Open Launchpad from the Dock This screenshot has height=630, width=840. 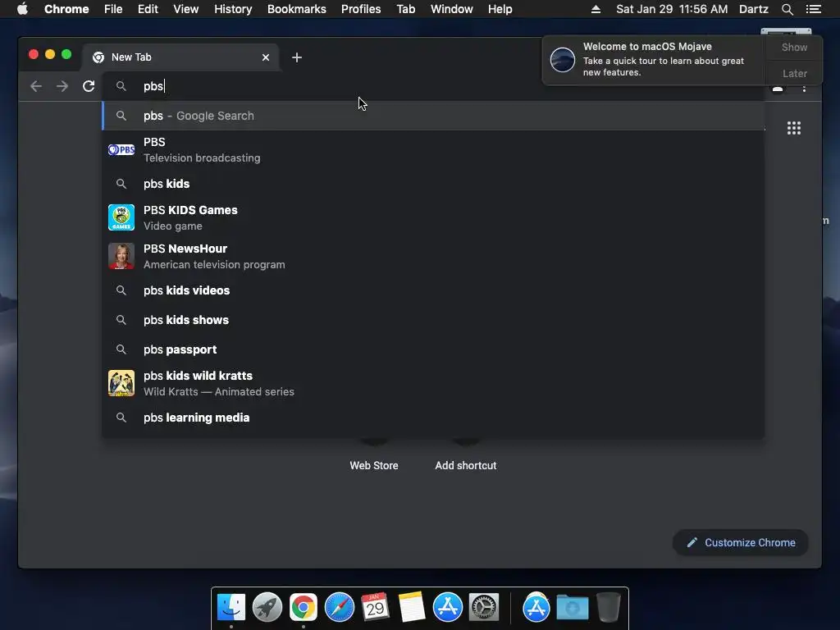[267, 607]
